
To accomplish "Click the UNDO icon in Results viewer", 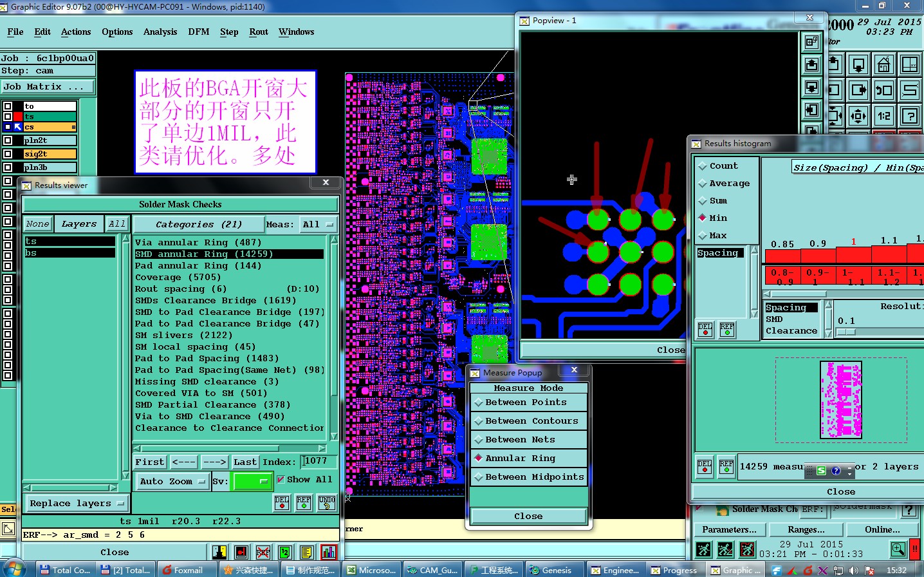I will pos(327,503).
